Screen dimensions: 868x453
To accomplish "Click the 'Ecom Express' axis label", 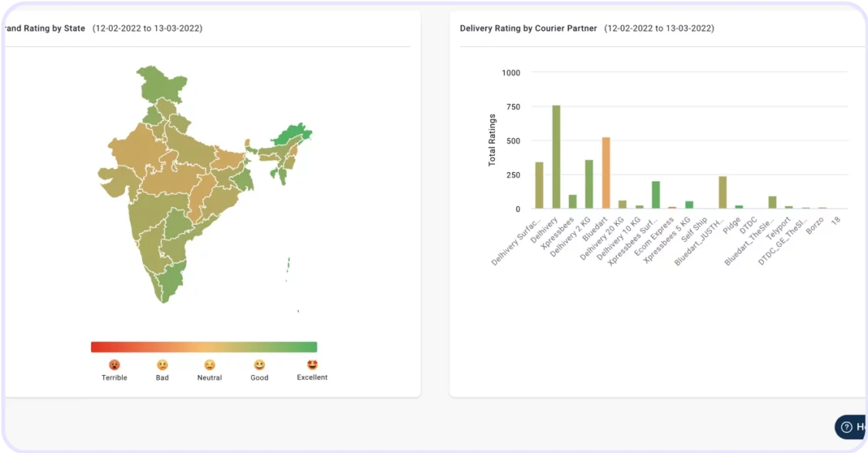I will (x=654, y=237).
